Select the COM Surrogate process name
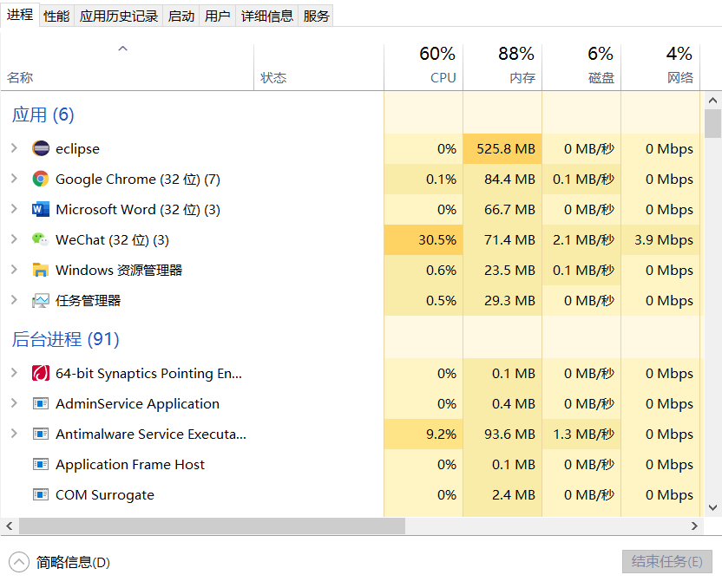The width and height of the screenshot is (722, 588). click(105, 494)
